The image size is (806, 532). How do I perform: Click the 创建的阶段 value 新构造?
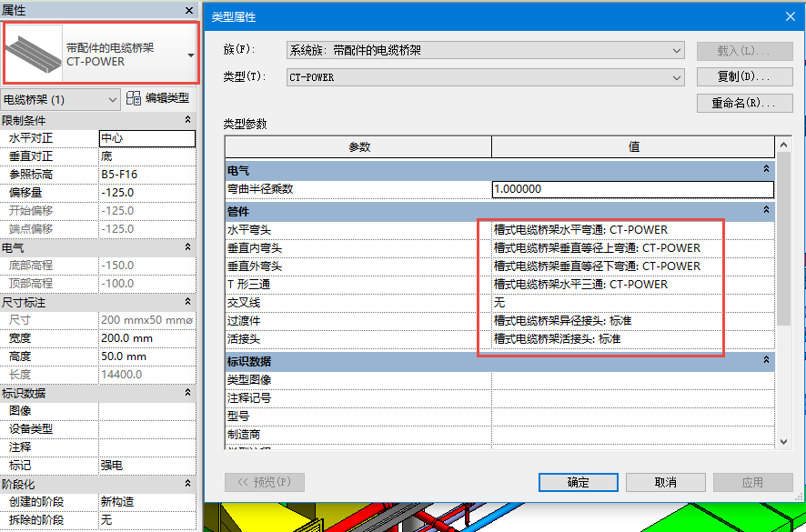tap(147, 502)
